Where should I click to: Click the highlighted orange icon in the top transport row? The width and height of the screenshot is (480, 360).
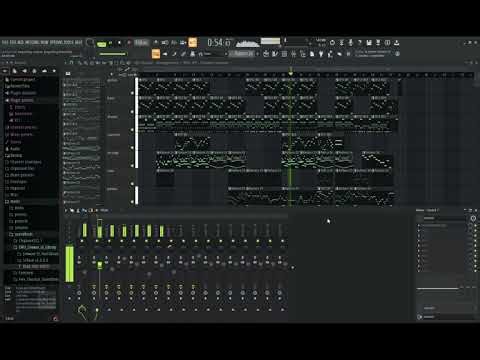193,43
